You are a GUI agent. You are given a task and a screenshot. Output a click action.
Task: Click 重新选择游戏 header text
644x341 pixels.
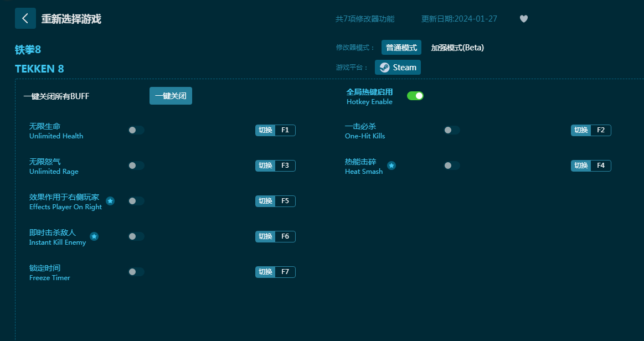[x=71, y=19]
